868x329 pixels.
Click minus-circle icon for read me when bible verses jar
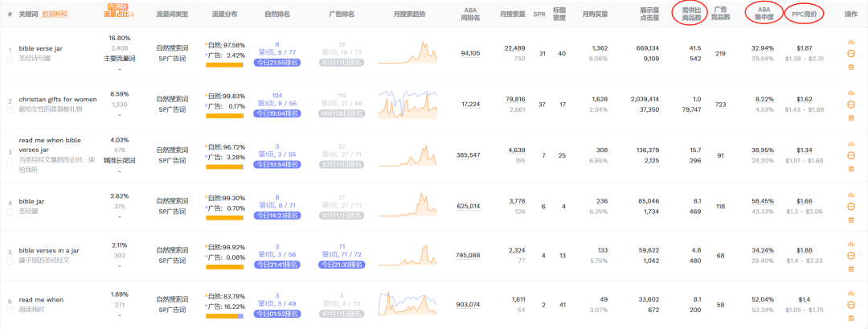(x=851, y=155)
